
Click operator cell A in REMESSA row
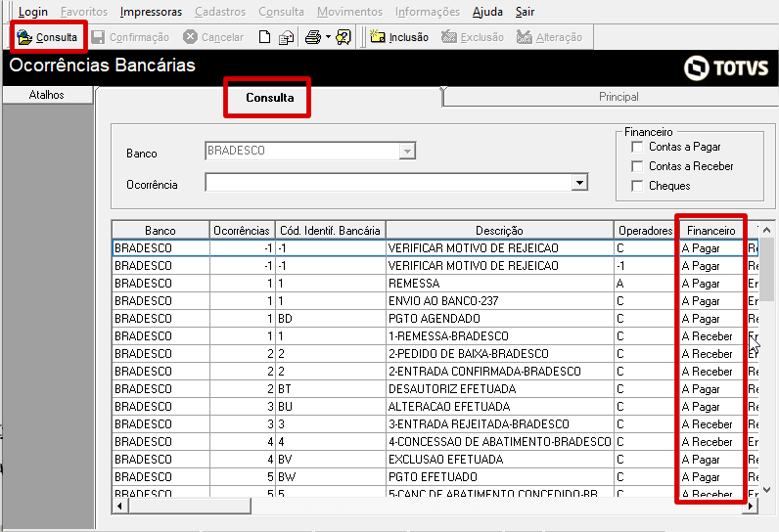click(x=645, y=284)
